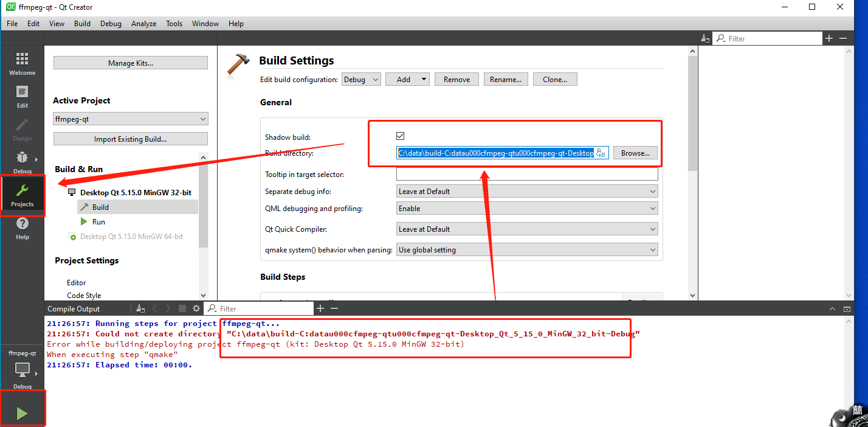Open Separate debug info dropdown

click(x=527, y=192)
